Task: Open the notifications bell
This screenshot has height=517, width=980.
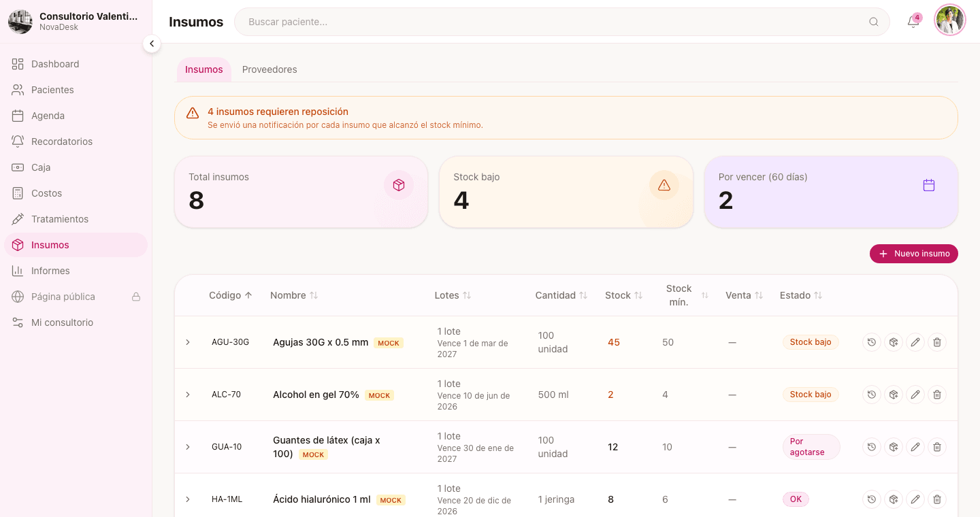Action: (913, 22)
